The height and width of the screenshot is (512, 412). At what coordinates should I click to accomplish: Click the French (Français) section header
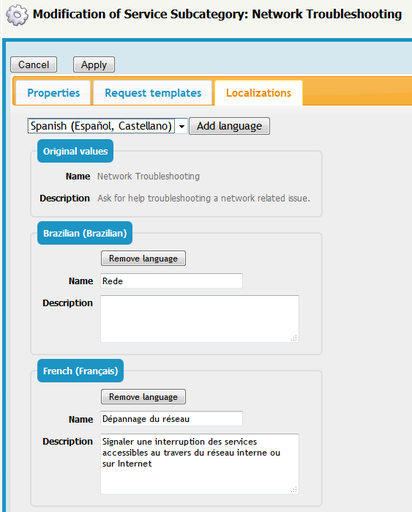(80, 371)
